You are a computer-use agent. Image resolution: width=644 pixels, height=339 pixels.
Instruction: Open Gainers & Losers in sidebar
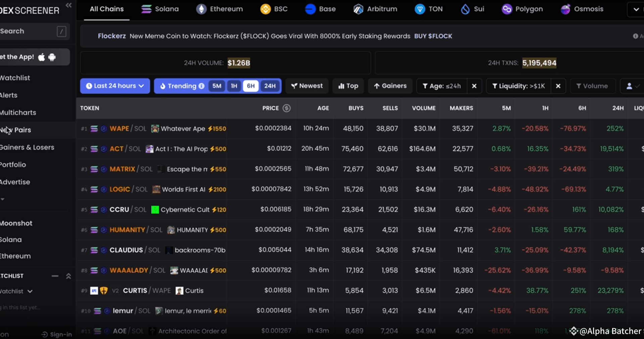pos(27,147)
